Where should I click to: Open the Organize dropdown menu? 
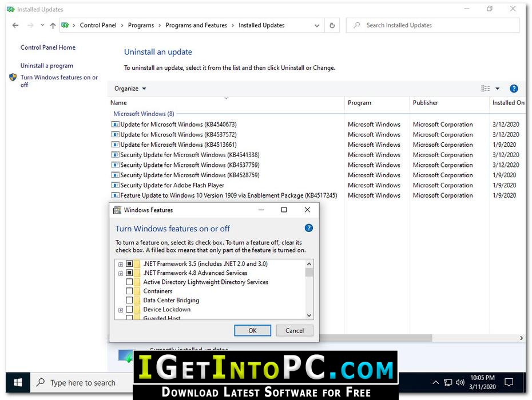pos(130,89)
